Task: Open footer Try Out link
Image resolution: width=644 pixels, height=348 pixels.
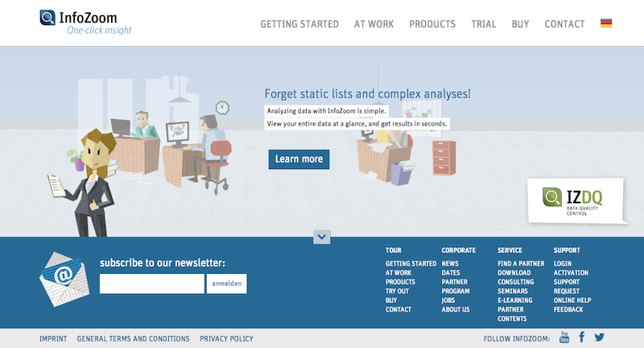Action: pos(397,291)
